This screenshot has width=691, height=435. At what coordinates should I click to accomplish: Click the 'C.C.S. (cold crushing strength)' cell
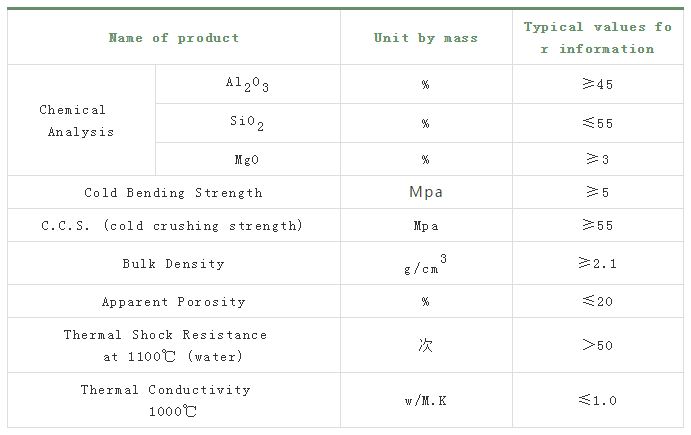pos(172,226)
